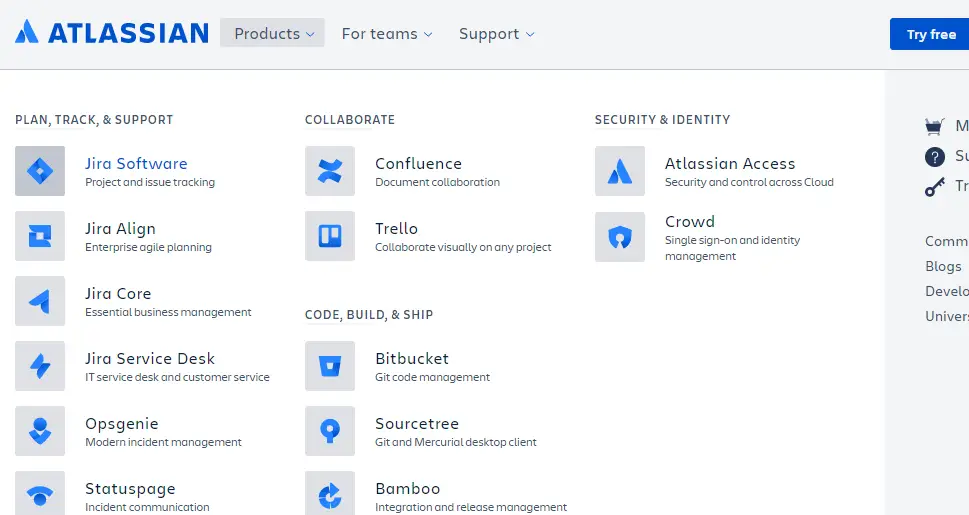Image resolution: width=969 pixels, height=515 pixels.
Task: Click "Enterprise agile planning" description
Action: (x=148, y=247)
